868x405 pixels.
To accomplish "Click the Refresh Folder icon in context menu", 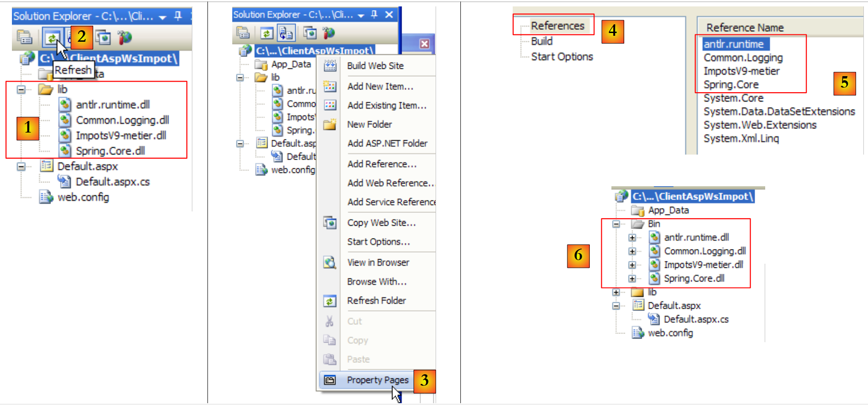I will coord(330,301).
